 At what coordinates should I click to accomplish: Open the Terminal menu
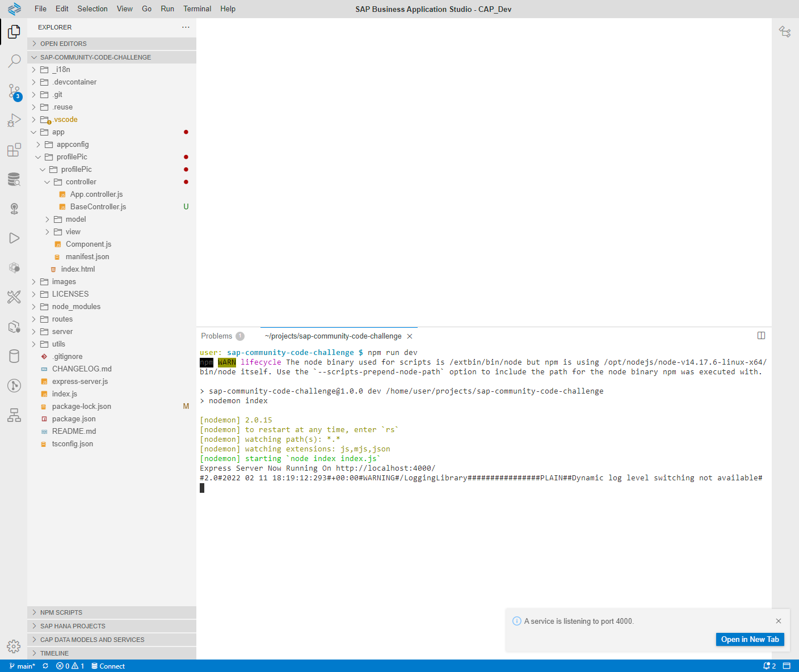coord(197,9)
